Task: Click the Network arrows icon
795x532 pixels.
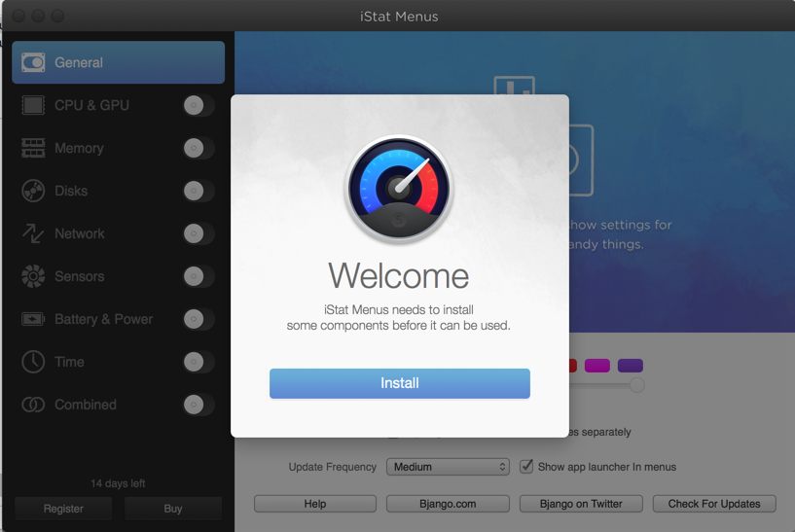Action: click(x=33, y=233)
